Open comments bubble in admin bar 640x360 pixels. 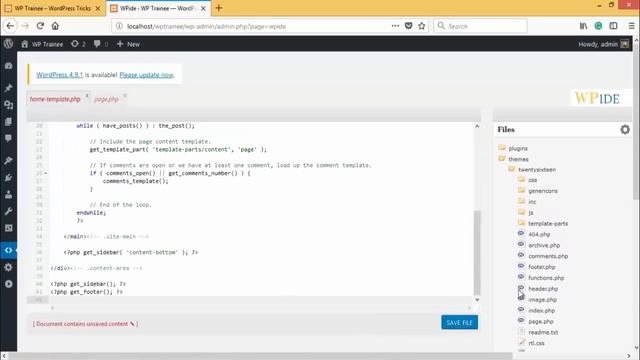(x=97, y=44)
